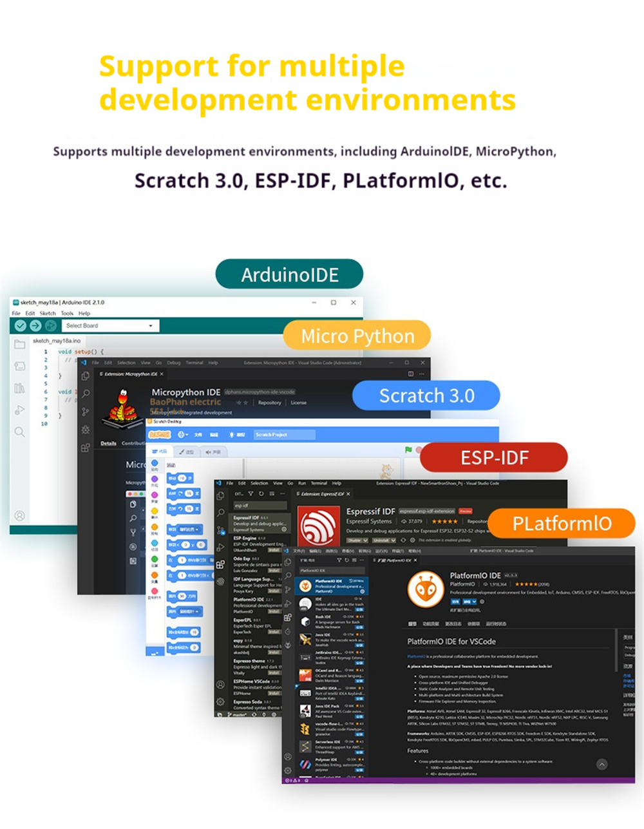Viewport: 644px width, 829px height.
Task: Select the Extension: Espressif IDF tab
Action: [x=323, y=494]
